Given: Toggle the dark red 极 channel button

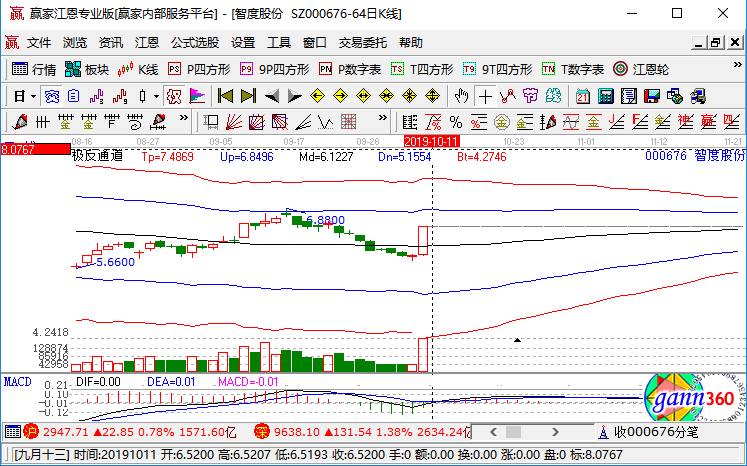Looking at the screenshot, I should coord(174,96).
